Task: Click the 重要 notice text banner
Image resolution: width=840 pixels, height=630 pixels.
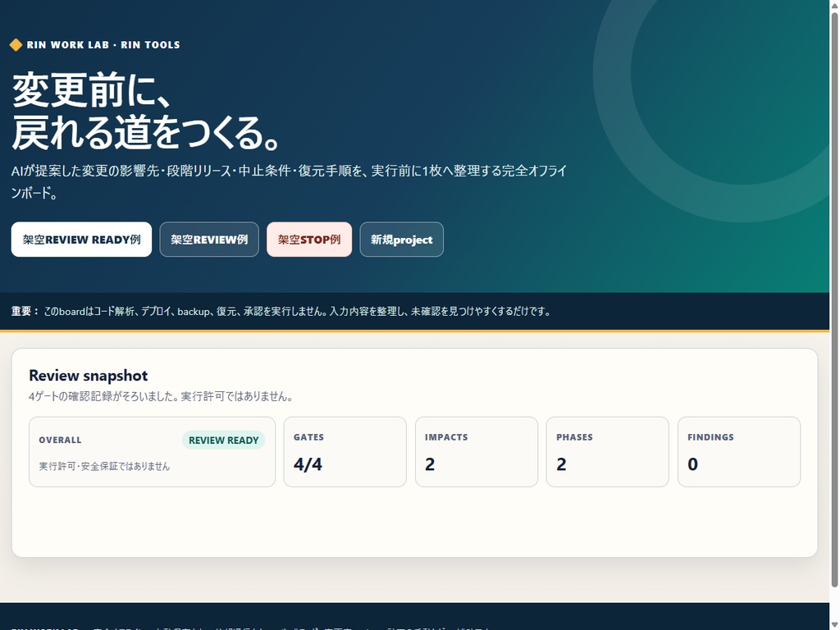Action: 281,311
